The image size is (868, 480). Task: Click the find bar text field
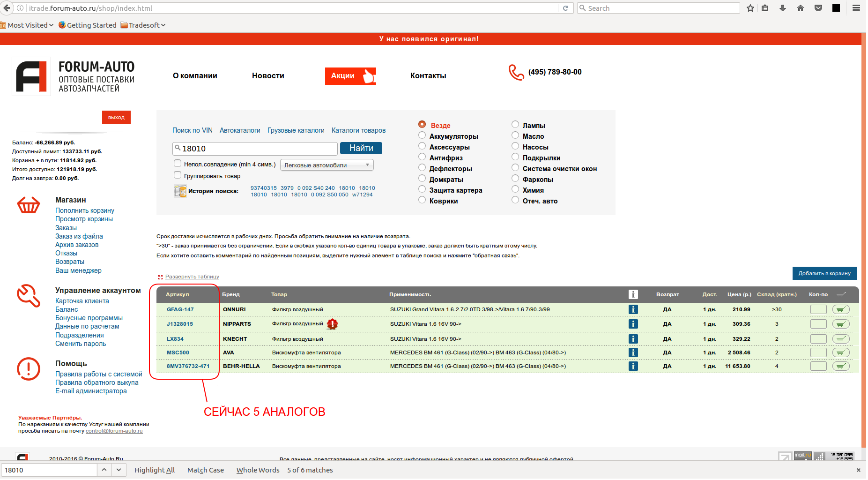pyautogui.click(x=49, y=470)
